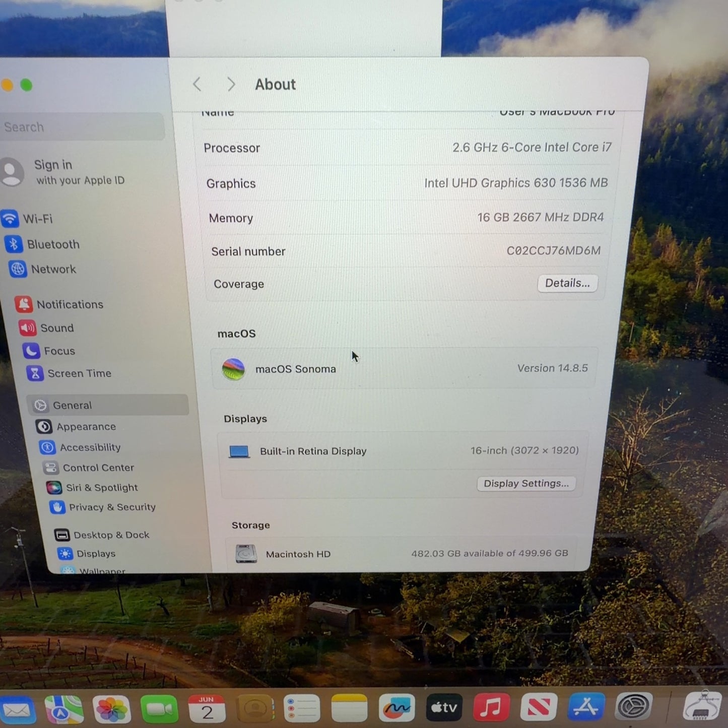Select Desktop & Dock in the sidebar
728x728 pixels.
point(102,535)
